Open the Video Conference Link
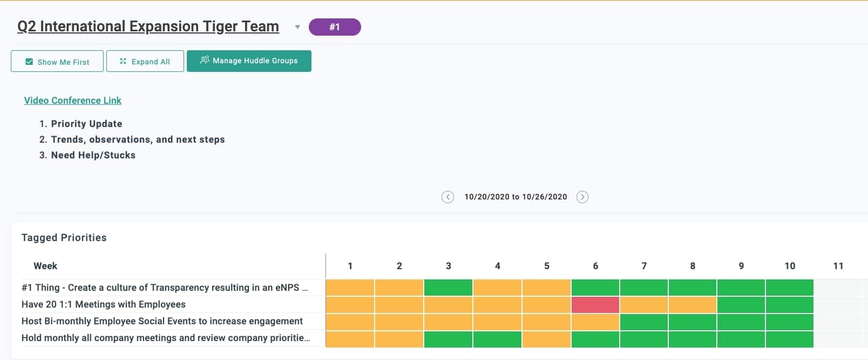The image size is (868, 360). [73, 101]
